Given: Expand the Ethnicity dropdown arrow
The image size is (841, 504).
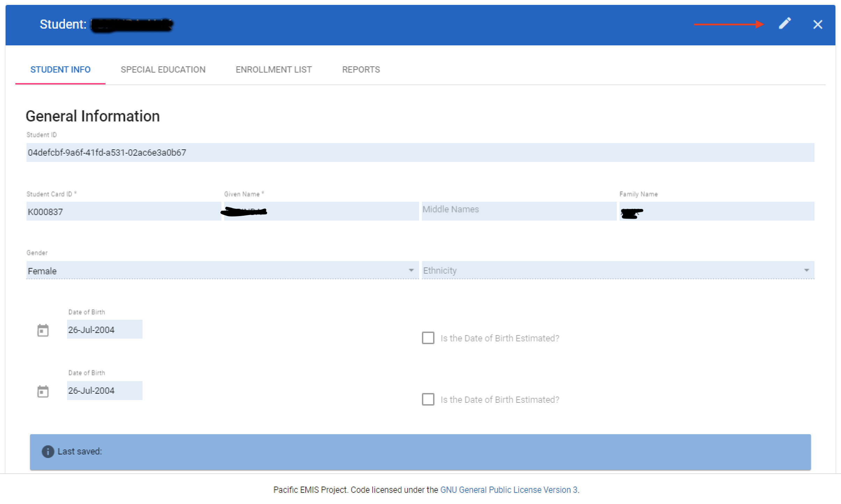Looking at the screenshot, I should pyautogui.click(x=806, y=270).
